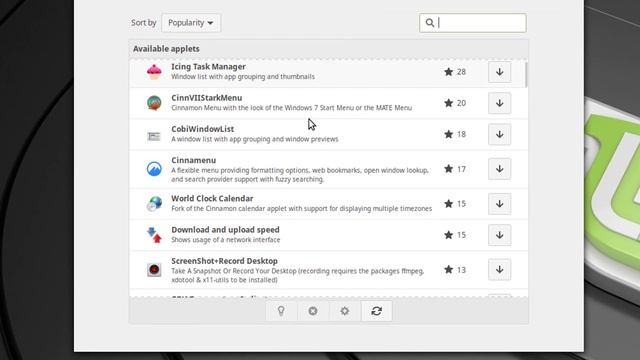Click the 'Shows usage of a network interface' description
640x360 pixels.
tap(226, 240)
